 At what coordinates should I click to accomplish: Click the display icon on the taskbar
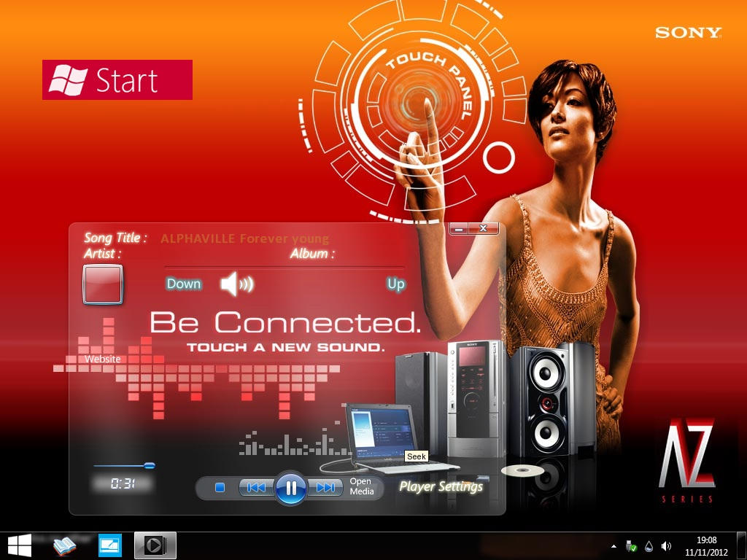[110, 545]
